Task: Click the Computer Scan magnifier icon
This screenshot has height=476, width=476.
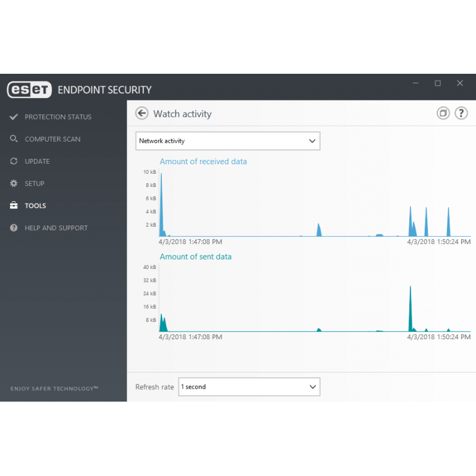Action: [x=14, y=139]
